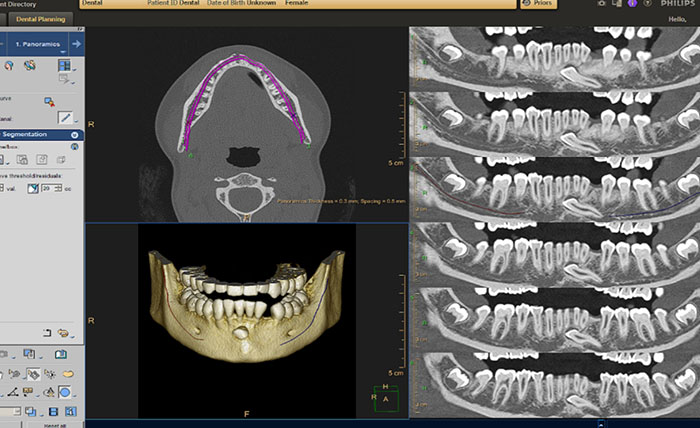Click the blue image information icon
This screenshot has height=428, width=700.
[71, 411]
